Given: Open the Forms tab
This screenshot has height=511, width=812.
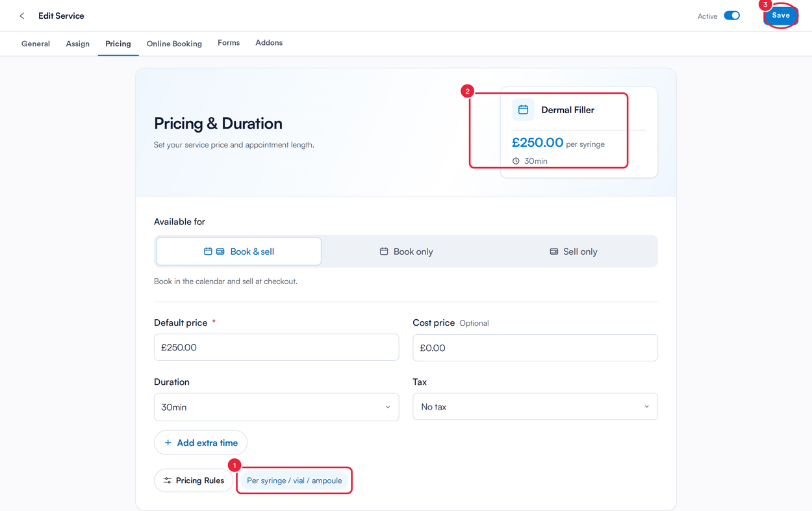Looking at the screenshot, I should point(229,43).
